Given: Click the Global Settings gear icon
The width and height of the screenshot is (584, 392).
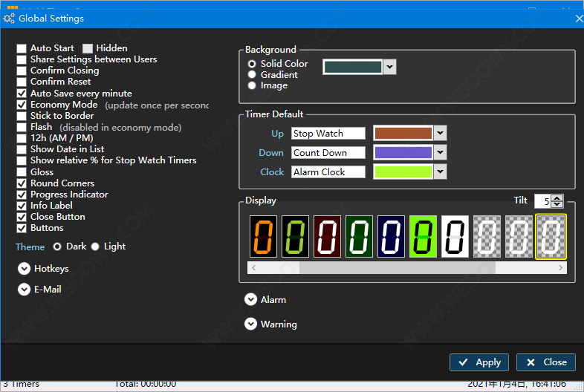Looking at the screenshot, I should click(9, 19).
